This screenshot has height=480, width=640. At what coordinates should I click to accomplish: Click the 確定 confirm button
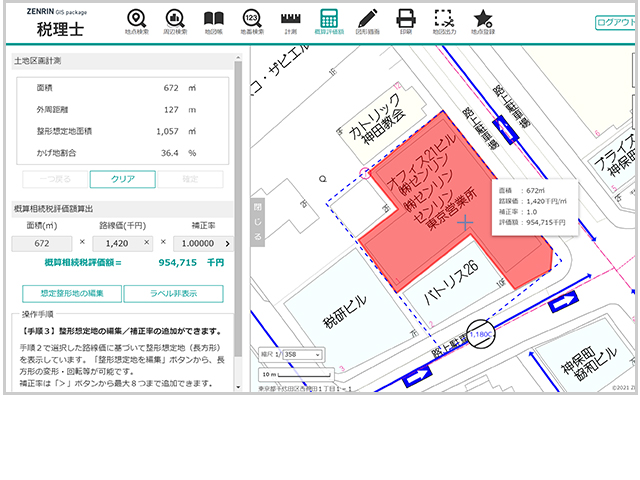tap(190, 179)
